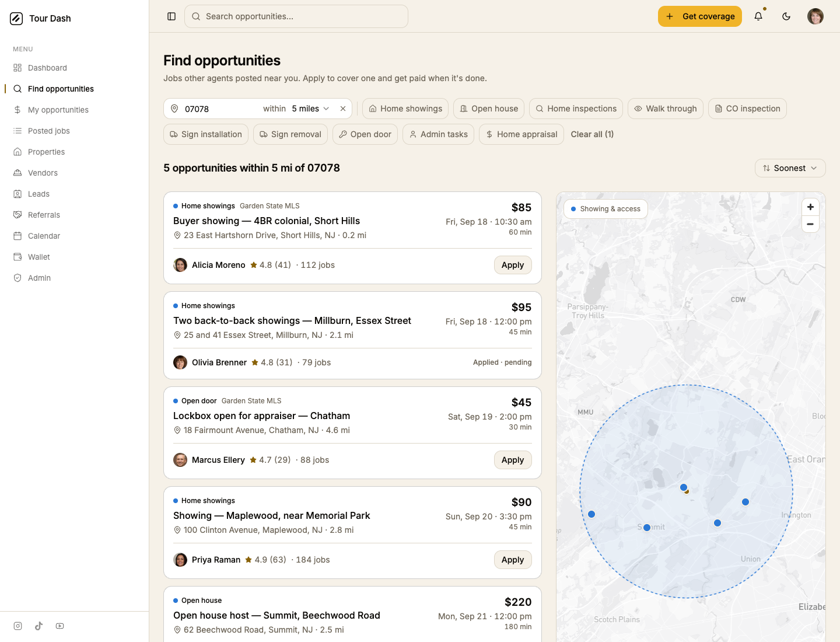This screenshot has height=642, width=840.
Task: Clear the 07078 location filter X
Action: pyautogui.click(x=343, y=109)
